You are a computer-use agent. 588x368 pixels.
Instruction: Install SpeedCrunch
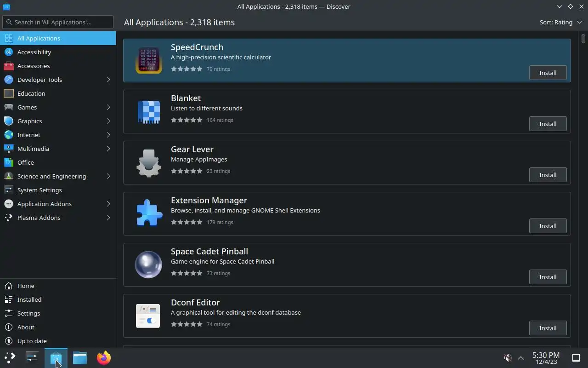(548, 73)
